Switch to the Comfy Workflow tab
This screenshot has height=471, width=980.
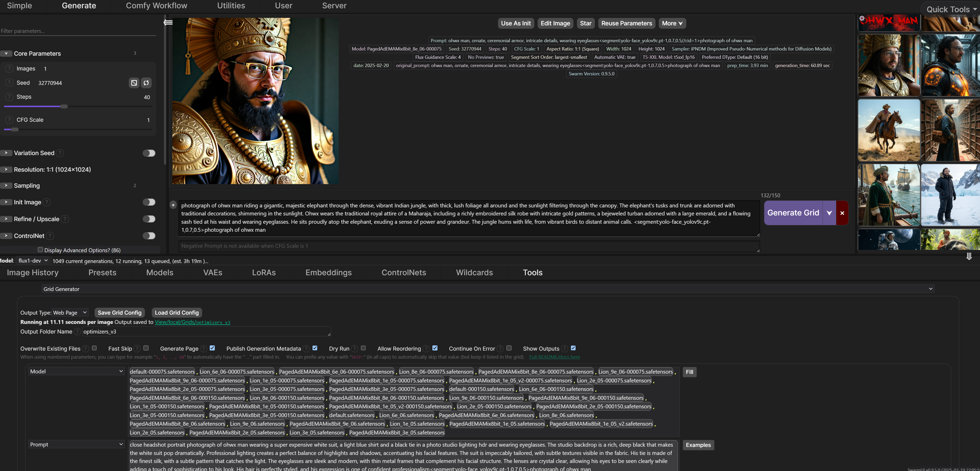click(156, 5)
